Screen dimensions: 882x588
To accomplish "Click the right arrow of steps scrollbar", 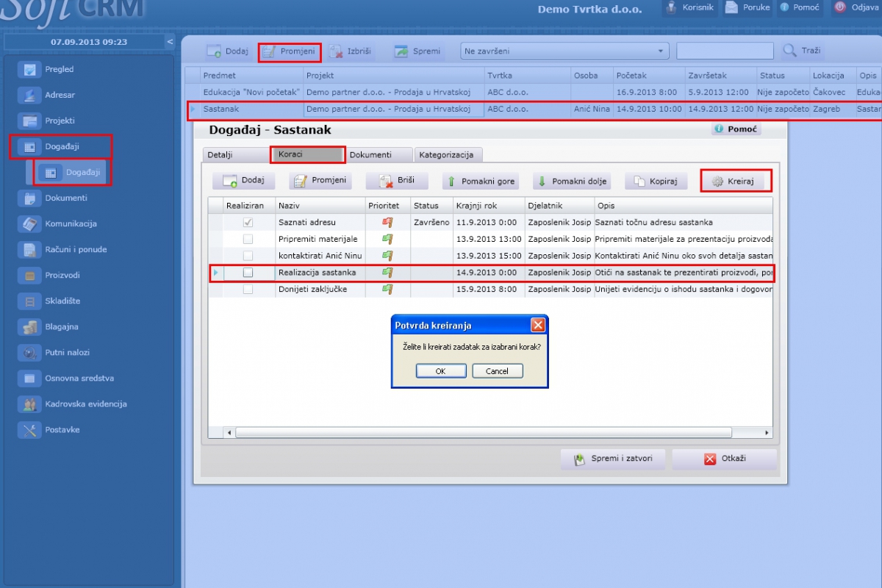I will click(x=767, y=433).
